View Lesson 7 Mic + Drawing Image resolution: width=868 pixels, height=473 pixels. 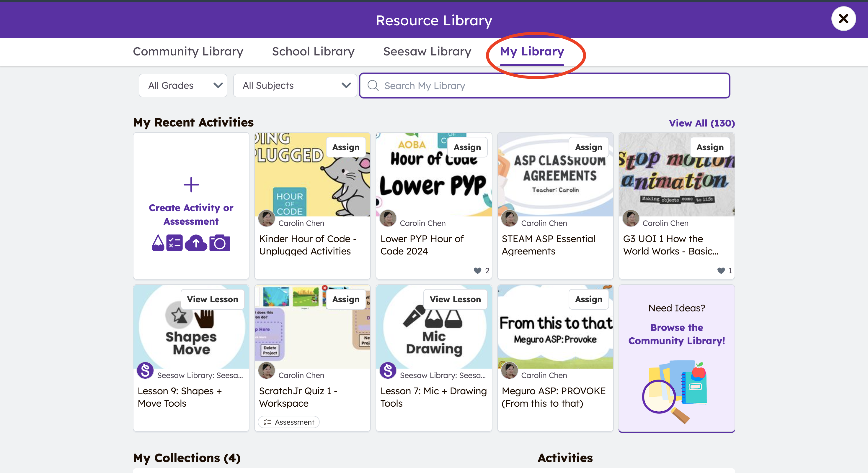(455, 299)
